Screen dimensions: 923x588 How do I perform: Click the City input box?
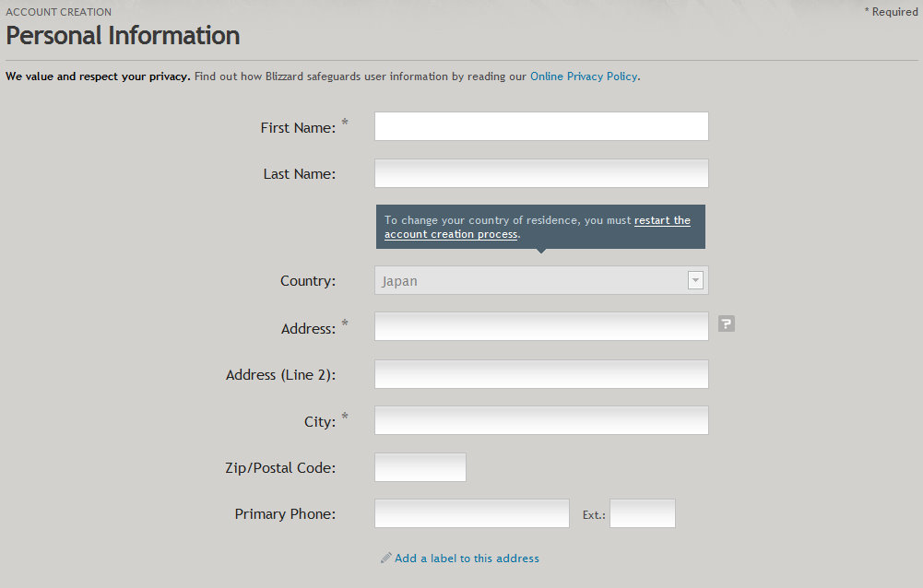(x=541, y=420)
